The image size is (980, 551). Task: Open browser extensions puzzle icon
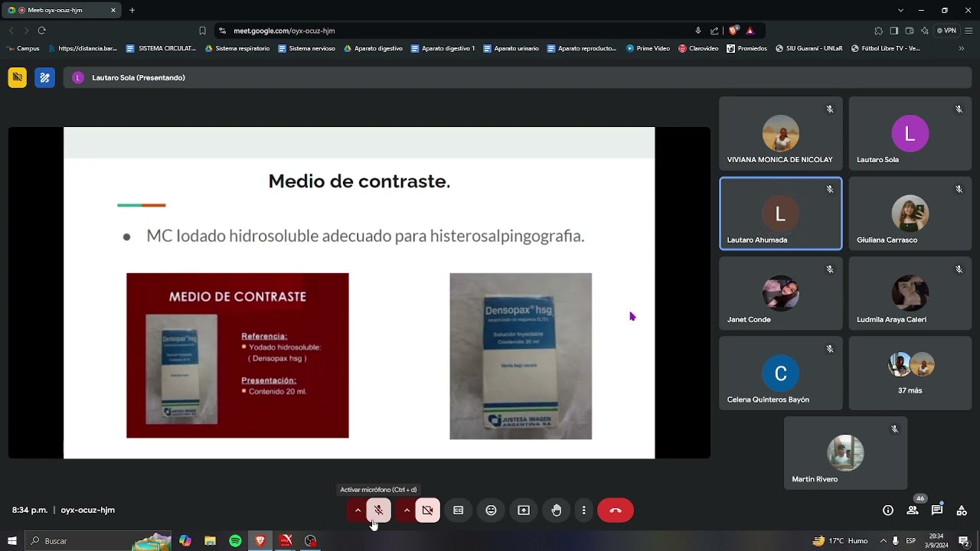(878, 31)
